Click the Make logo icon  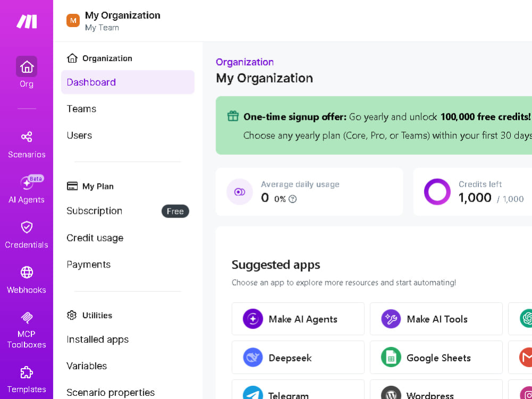click(x=27, y=21)
